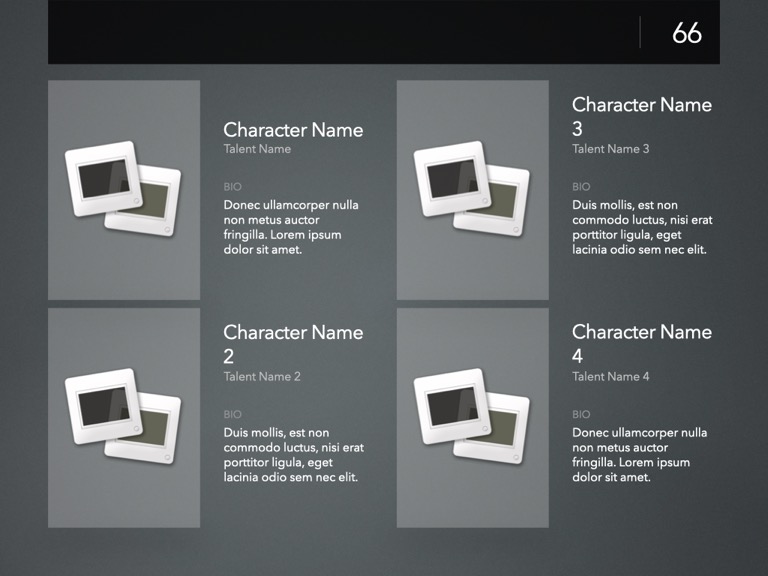Select the "Talent Name 2" subtitle
Screen dimensions: 768x576
pyautogui.click(x=262, y=377)
